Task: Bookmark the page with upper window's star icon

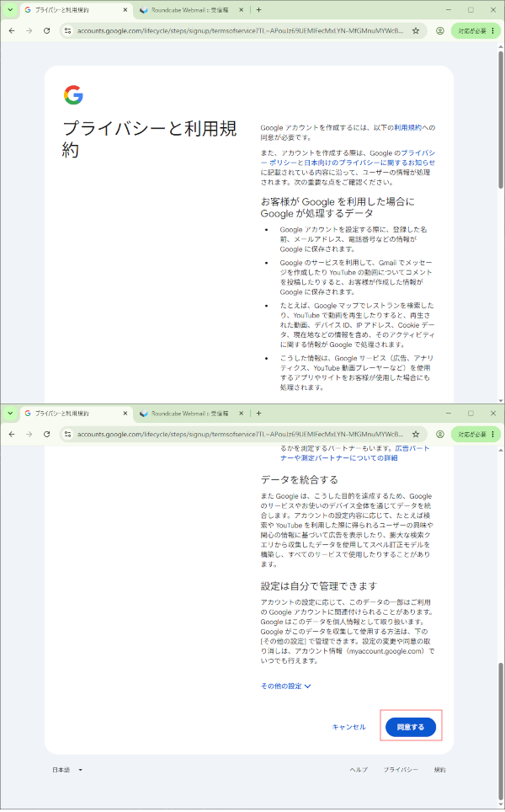Action: [x=416, y=31]
